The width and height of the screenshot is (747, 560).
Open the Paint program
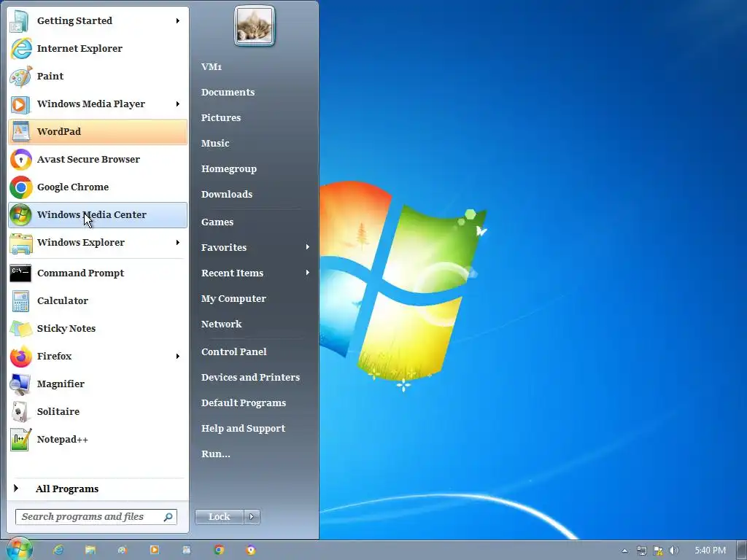[x=98, y=76]
